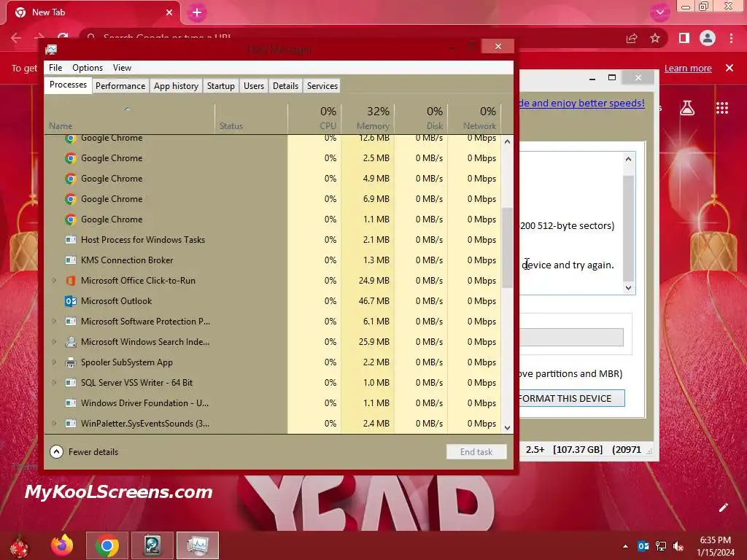Open Chrome profile avatar menu
Viewport: 747px width, 560px height.
click(x=708, y=38)
